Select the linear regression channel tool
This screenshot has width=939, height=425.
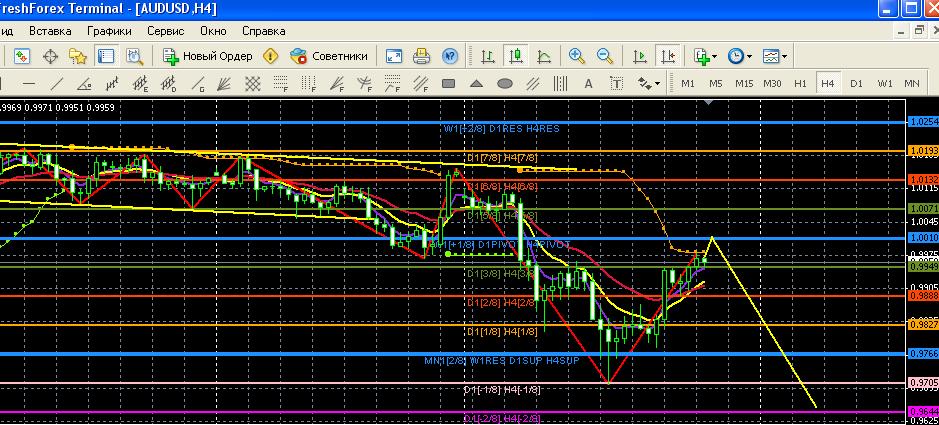(x=113, y=84)
